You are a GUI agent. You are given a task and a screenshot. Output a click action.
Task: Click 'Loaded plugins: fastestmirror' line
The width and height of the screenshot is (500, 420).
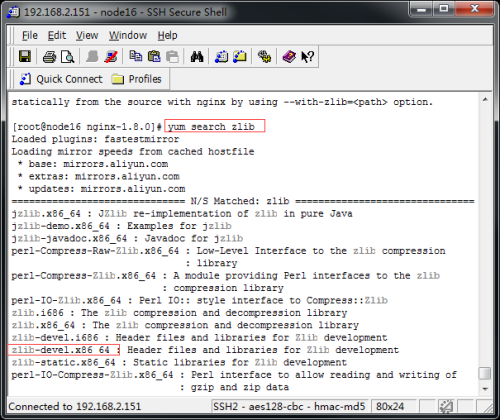[95, 139]
